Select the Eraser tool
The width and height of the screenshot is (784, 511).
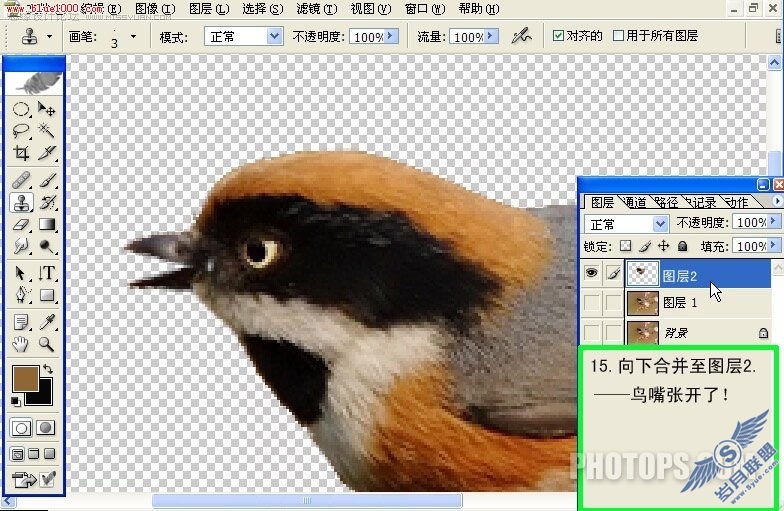pyautogui.click(x=21, y=224)
